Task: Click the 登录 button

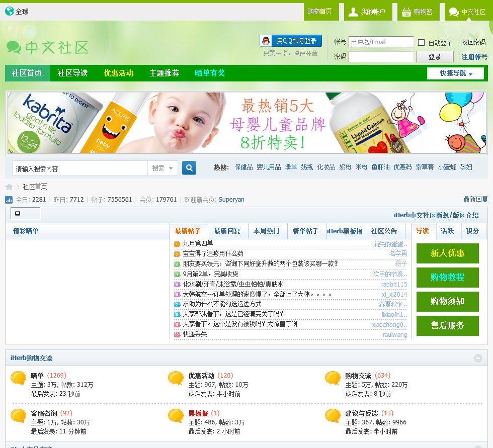Action: (x=435, y=57)
